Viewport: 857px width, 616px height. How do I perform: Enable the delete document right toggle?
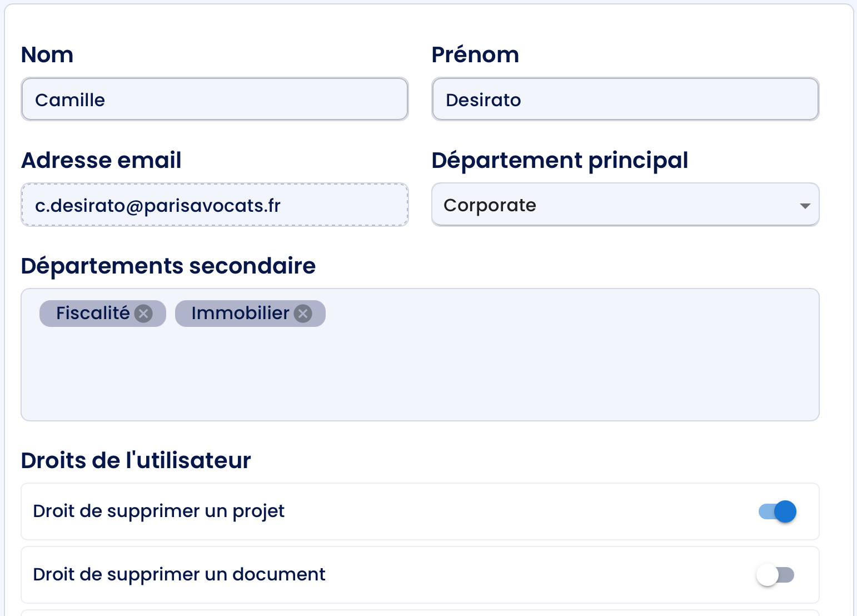[x=775, y=575]
